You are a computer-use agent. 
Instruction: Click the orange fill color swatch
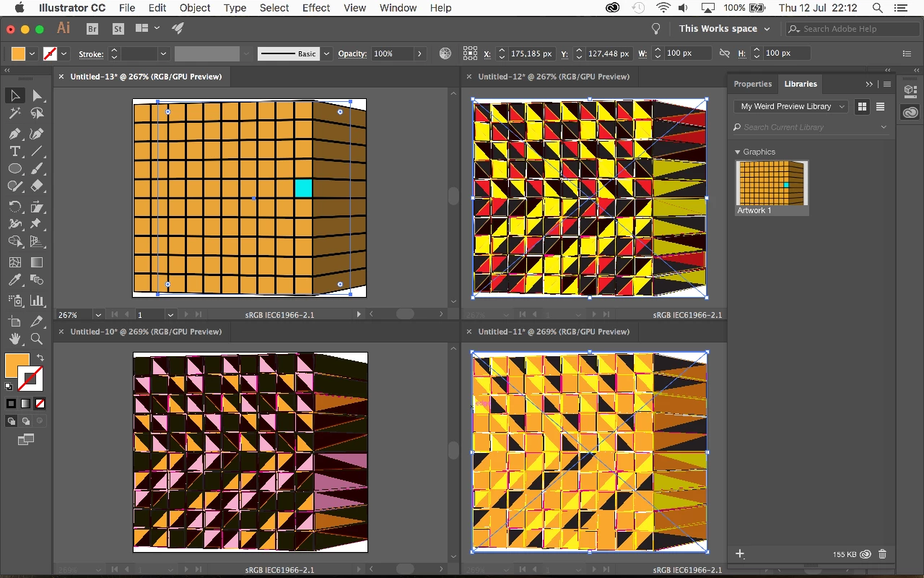[18, 53]
